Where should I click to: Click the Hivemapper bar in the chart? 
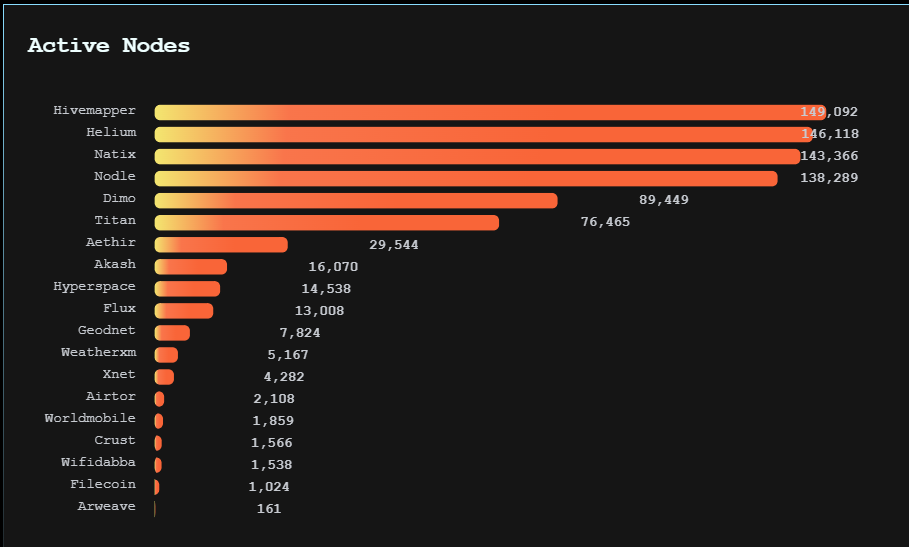[x=490, y=112]
